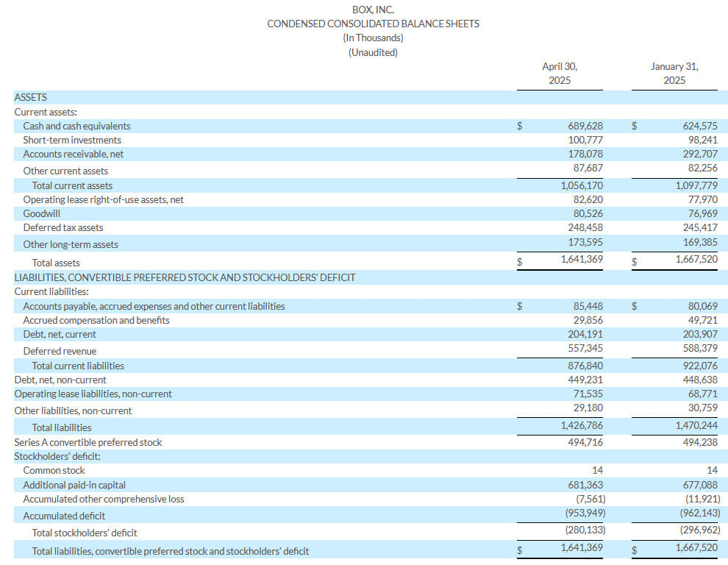
Task: Select the "Short-term investments" row label
Action: 72,140
